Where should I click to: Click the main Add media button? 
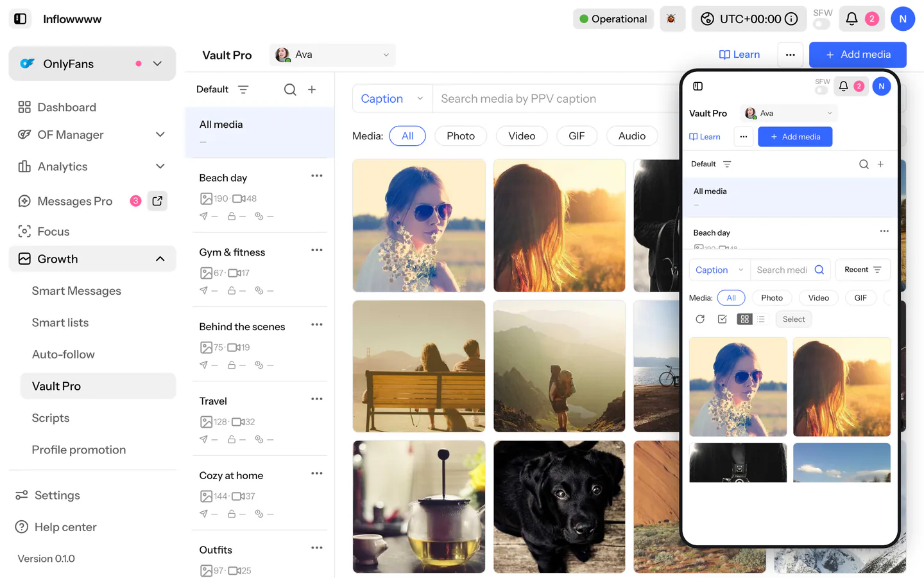pyautogui.click(x=858, y=55)
